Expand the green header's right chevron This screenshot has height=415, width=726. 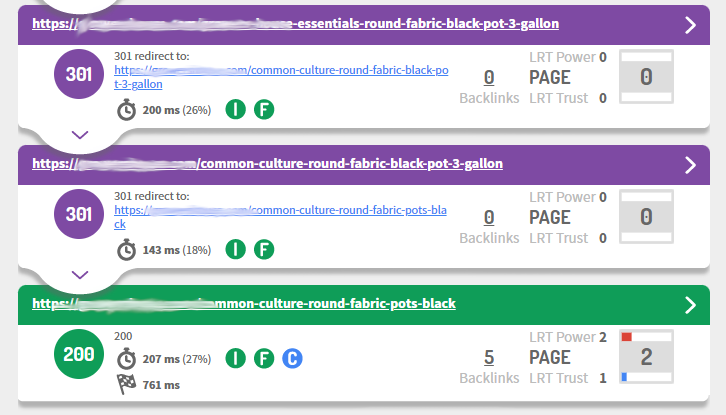coord(690,304)
